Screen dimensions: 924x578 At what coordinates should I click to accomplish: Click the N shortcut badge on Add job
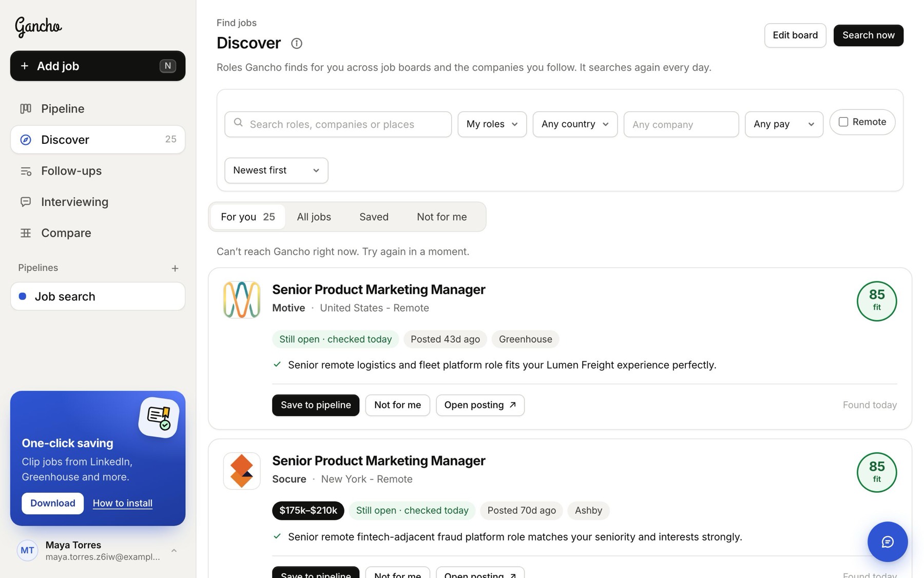tap(168, 66)
